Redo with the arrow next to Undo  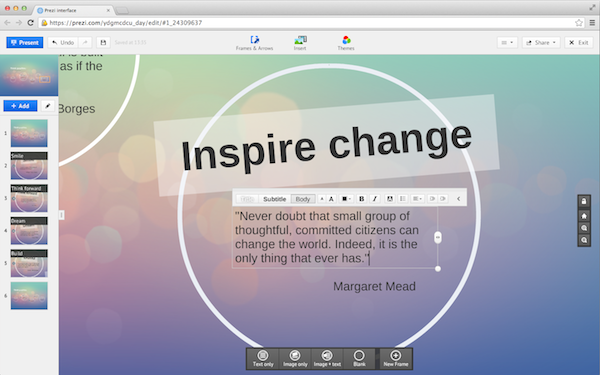pyautogui.click(x=85, y=42)
